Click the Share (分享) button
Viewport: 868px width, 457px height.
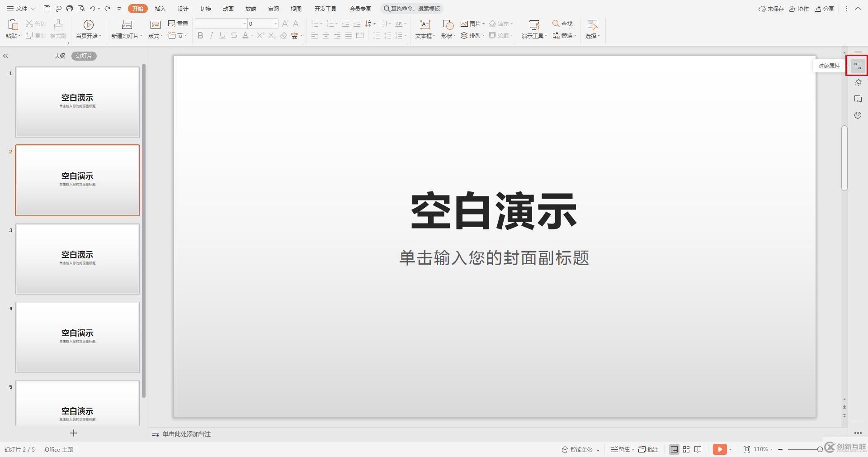coord(824,9)
